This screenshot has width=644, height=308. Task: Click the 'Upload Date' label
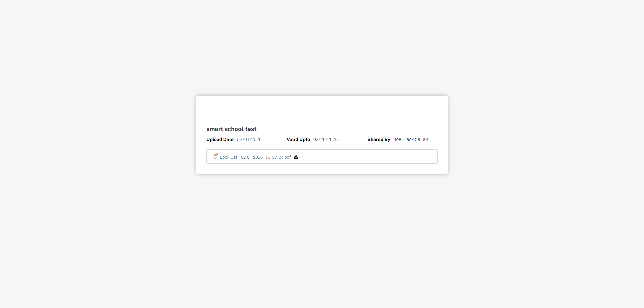click(220, 139)
